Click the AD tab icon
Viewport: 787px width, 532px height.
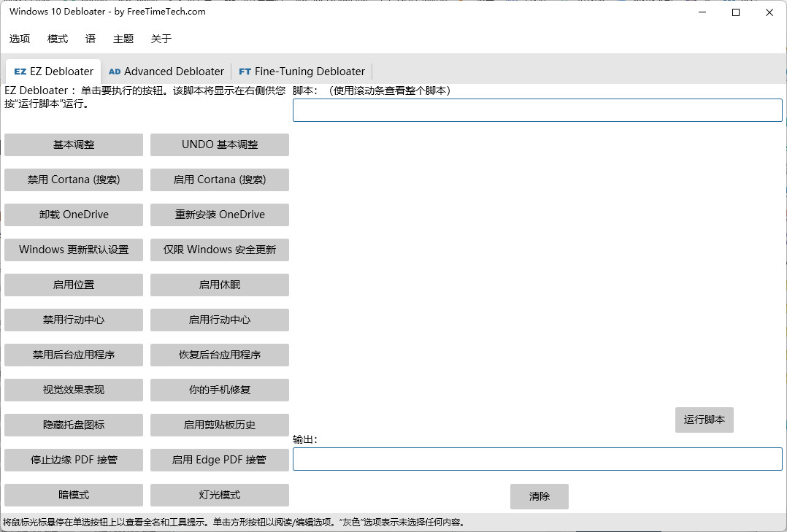[115, 72]
